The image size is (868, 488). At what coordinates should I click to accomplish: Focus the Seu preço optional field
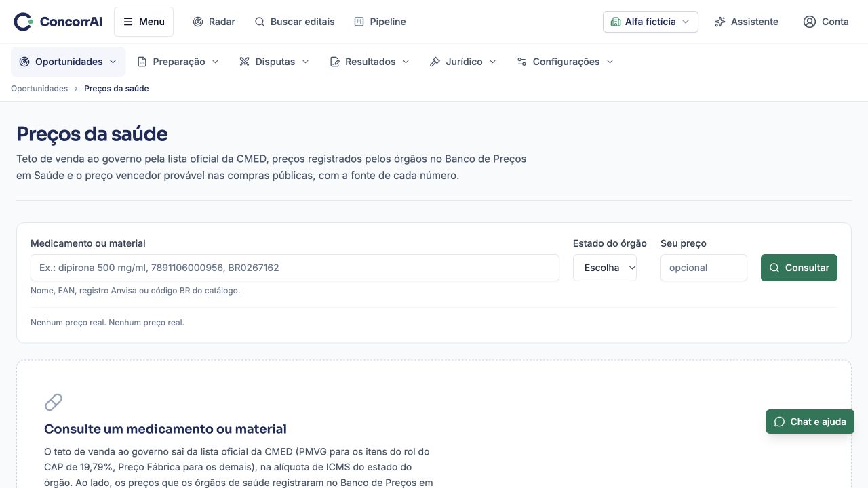(x=704, y=268)
